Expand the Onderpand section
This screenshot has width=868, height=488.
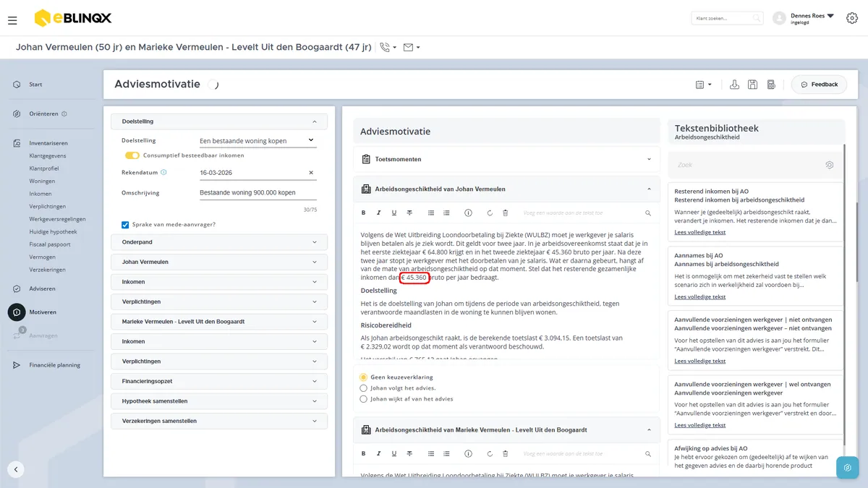point(219,242)
